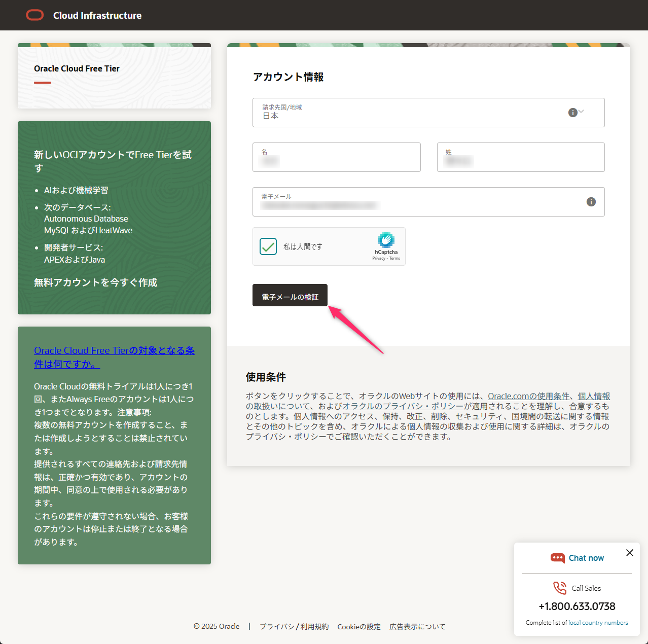Screen dimensions: 648x644
Task: Open オラクルのプライバシ・ポリシー link
Action: (403, 406)
